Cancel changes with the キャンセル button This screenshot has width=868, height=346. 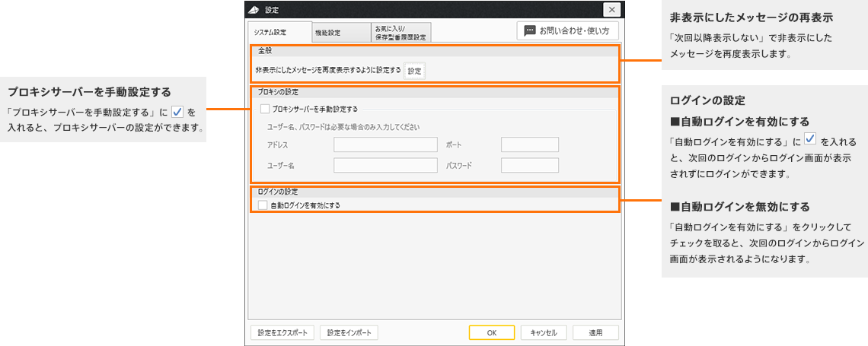[544, 332]
